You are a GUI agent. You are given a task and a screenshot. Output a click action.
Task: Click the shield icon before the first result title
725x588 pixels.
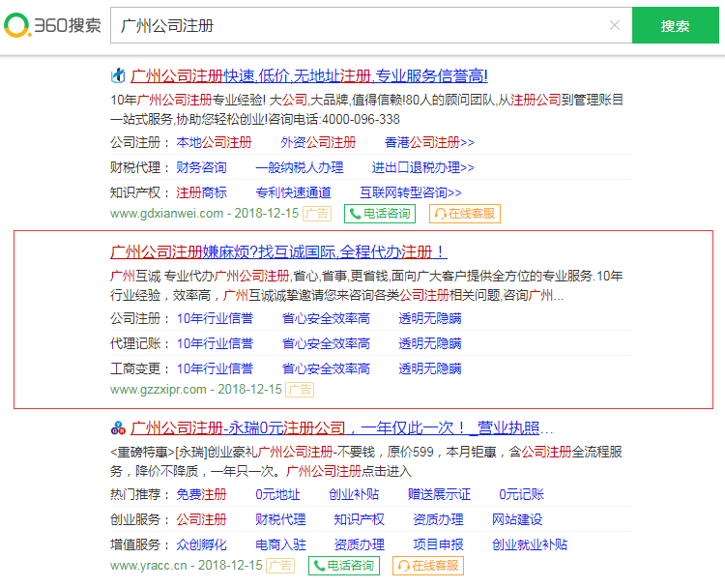(x=118, y=75)
